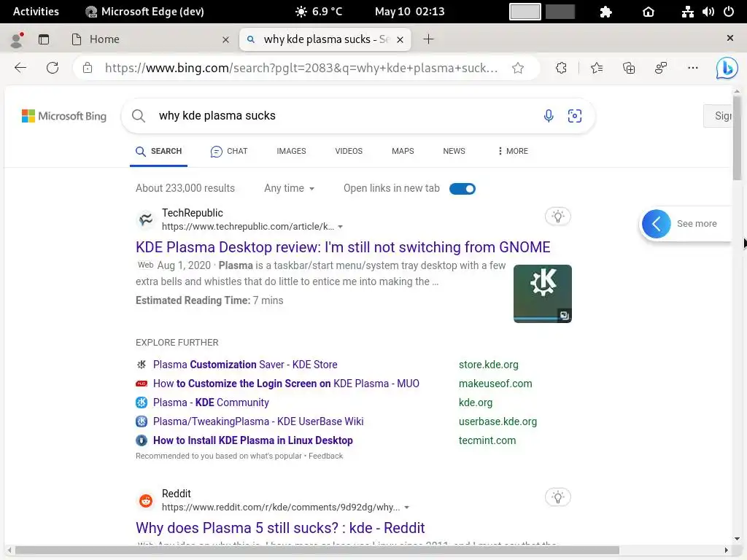The width and height of the screenshot is (747, 560).
Task: Open the tab actions menu icon
Action: click(44, 39)
